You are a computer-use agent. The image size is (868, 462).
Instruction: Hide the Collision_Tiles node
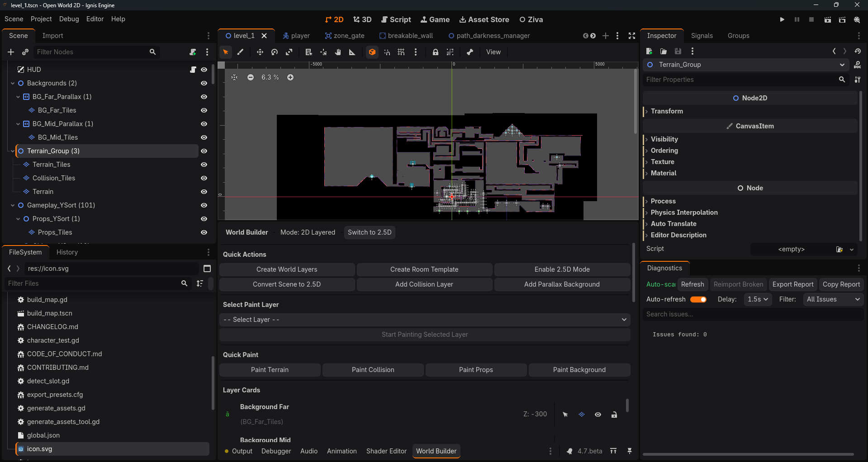coord(204,178)
